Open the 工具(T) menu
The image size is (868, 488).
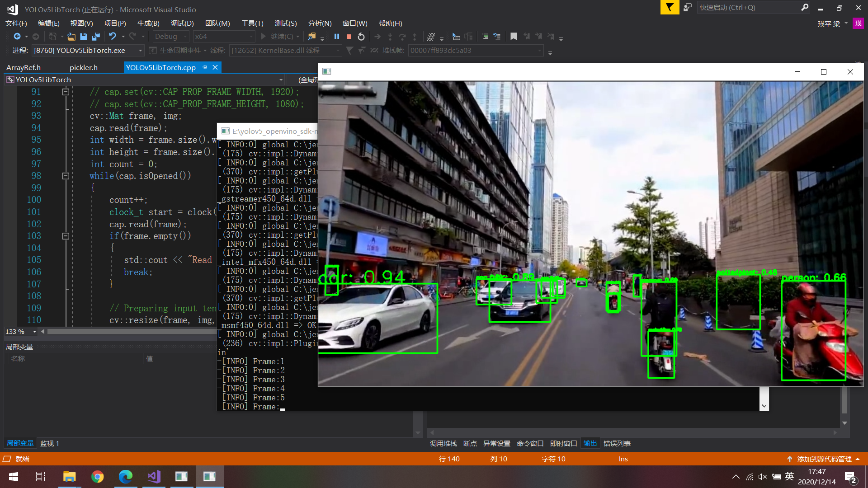tap(252, 23)
